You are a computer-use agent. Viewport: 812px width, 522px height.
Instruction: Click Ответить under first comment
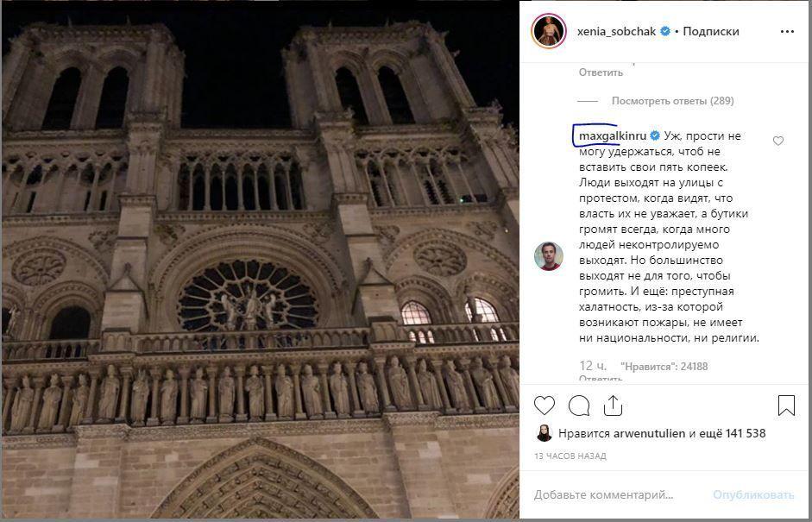click(x=601, y=72)
